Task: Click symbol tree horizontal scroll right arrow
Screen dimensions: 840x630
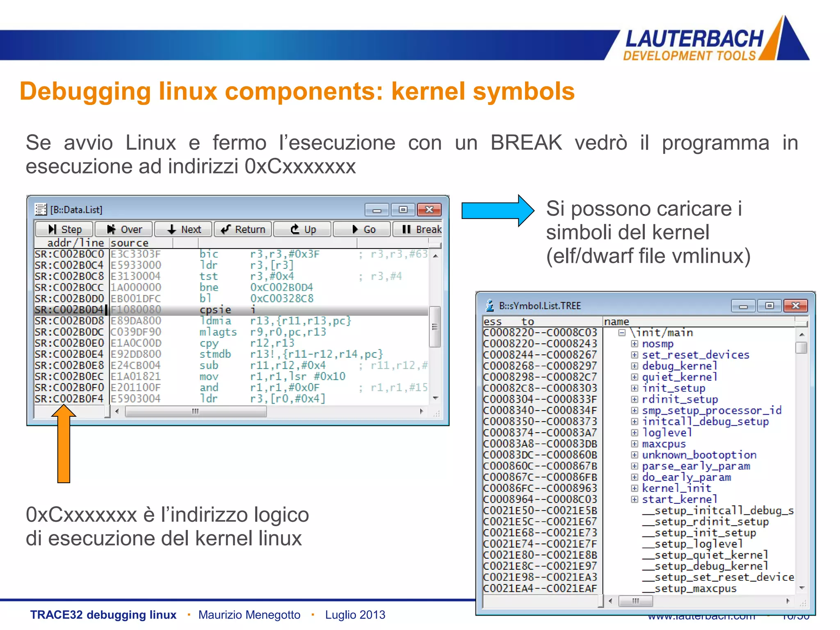Action: [x=788, y=601]
